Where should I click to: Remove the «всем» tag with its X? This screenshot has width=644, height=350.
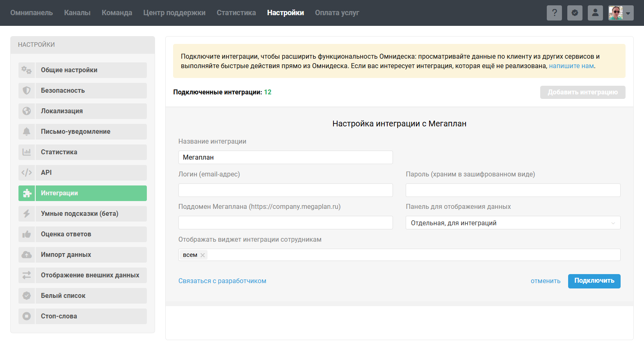point(203,255)
